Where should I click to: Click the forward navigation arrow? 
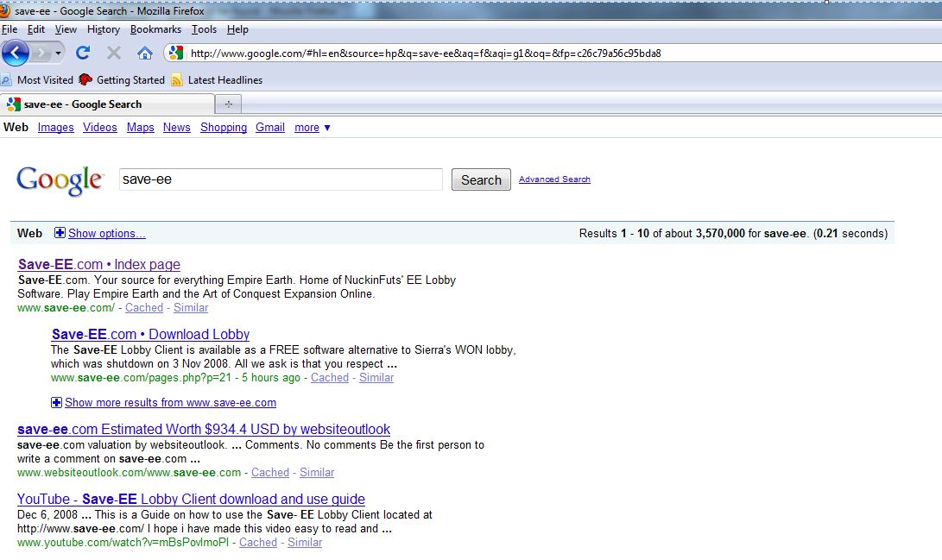point(41,53)
